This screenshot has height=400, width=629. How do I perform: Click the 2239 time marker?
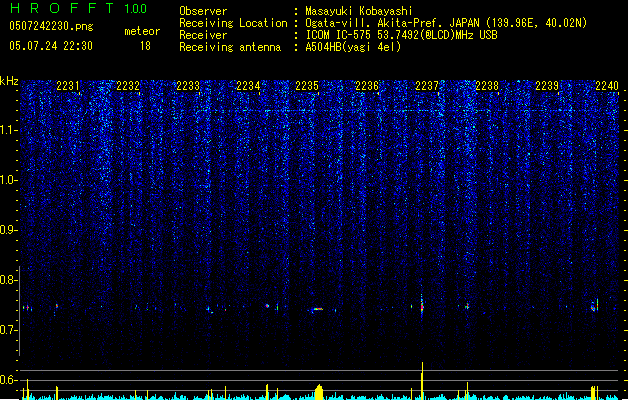(547, 86)
